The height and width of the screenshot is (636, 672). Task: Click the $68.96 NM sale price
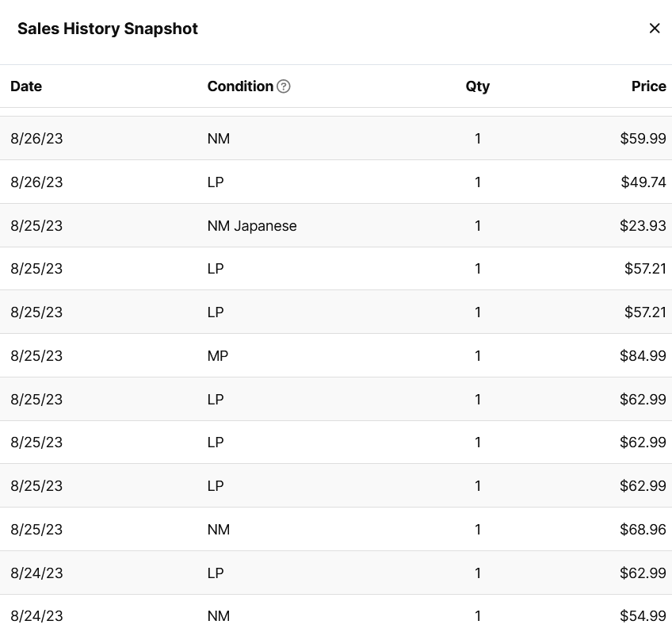(643, 529)
